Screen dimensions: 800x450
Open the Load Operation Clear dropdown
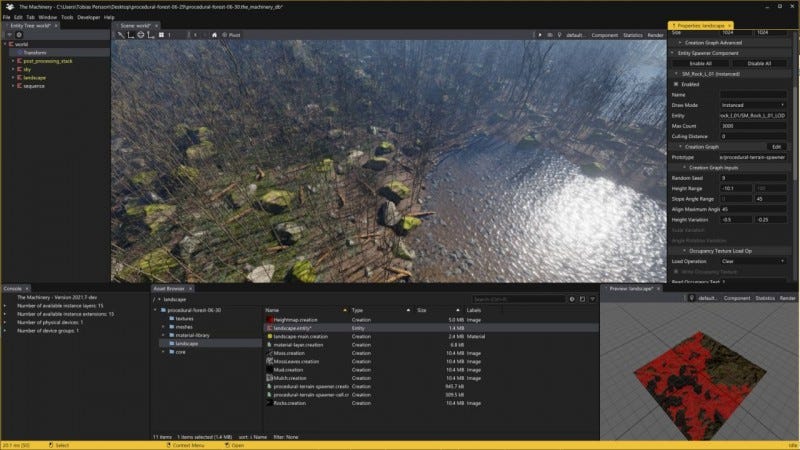753,261
